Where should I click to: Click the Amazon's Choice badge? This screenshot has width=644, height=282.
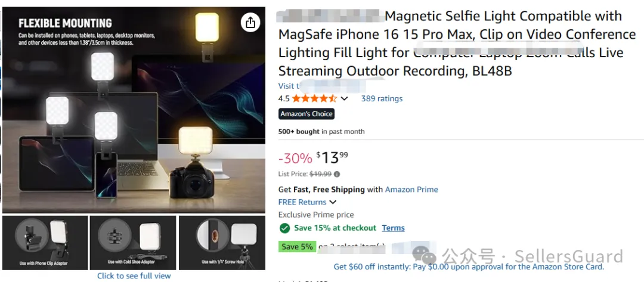[x=306, y=114]
